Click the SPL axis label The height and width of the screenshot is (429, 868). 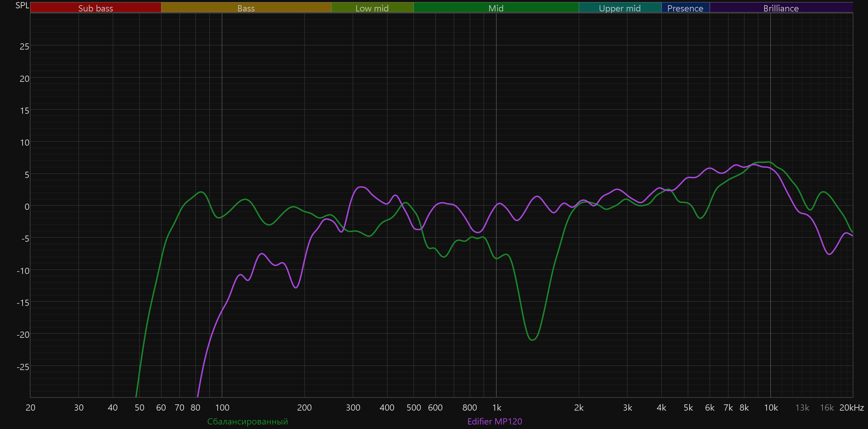tap(22, 6)
